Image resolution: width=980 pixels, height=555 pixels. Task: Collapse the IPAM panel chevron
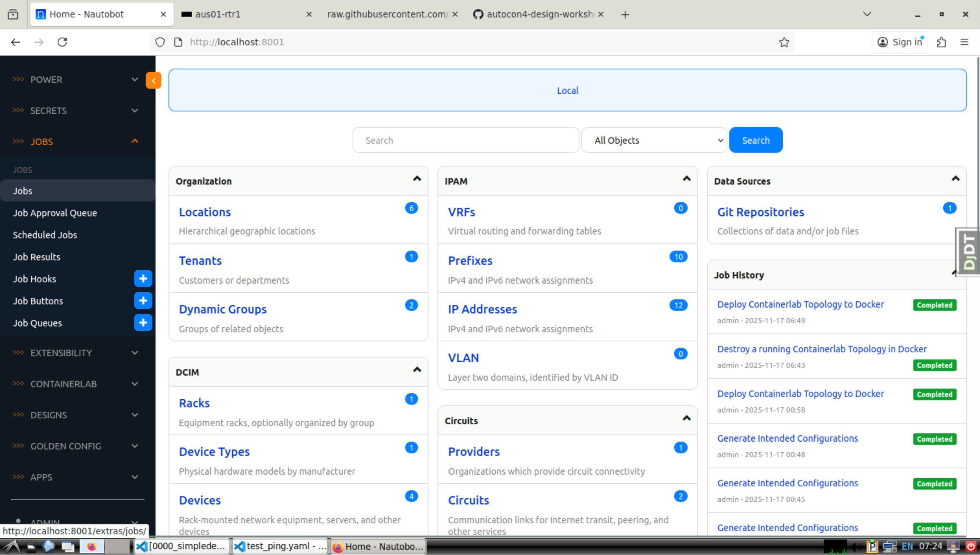(686, 179)
